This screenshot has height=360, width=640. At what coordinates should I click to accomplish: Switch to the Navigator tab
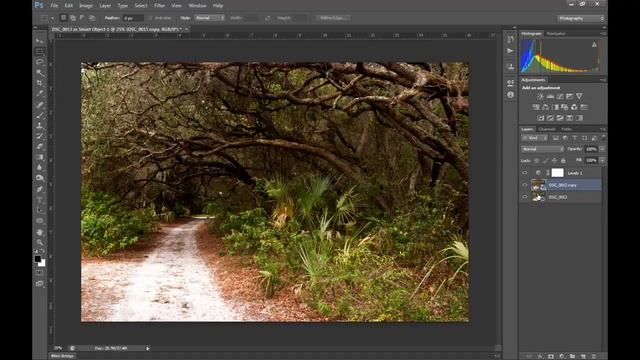point(556,33)
